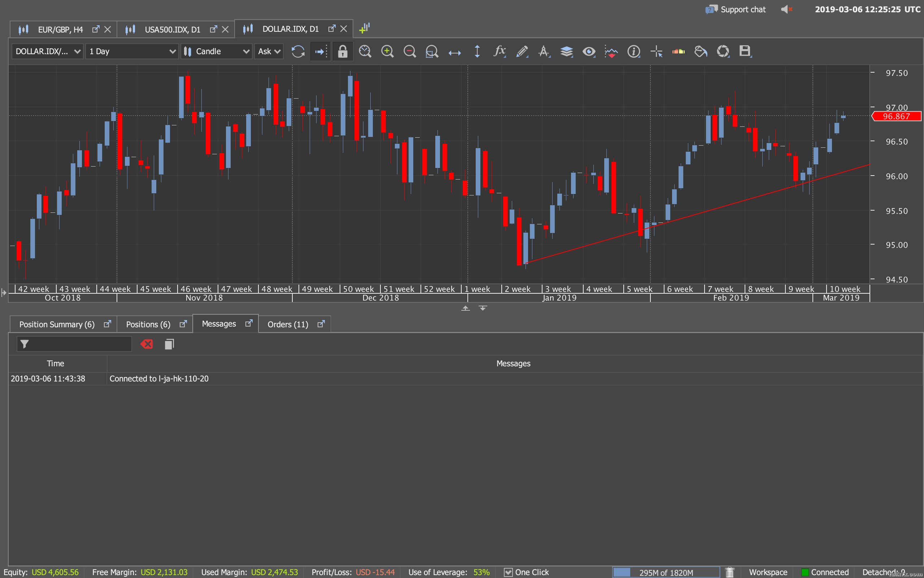Detach the EUR/GBP, H4 chart tab
The height and width of the screenshot is (578, 924).
coord(96,29)
